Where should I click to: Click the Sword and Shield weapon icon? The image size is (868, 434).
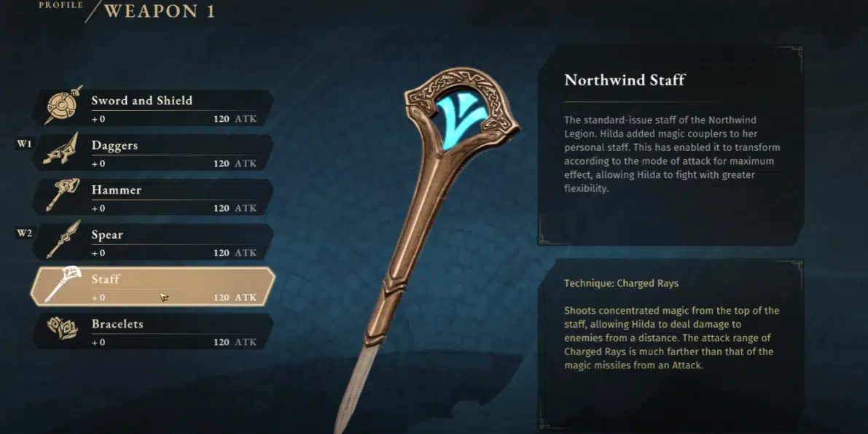point(63,105)
